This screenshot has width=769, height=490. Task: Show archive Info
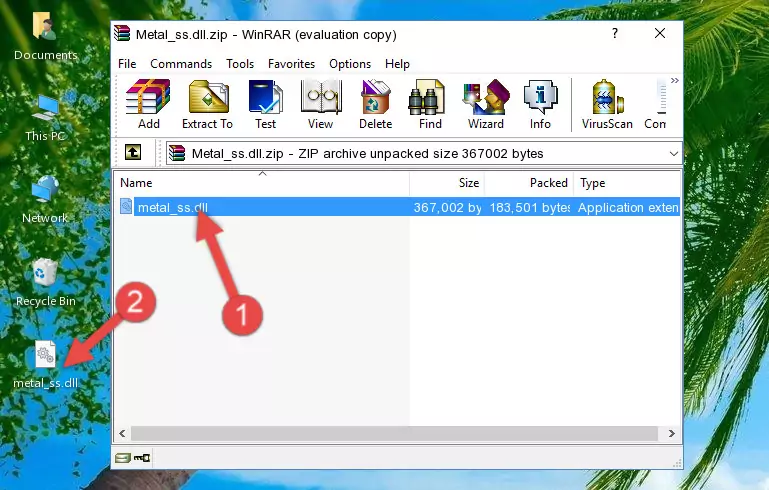tap(540, 104)
